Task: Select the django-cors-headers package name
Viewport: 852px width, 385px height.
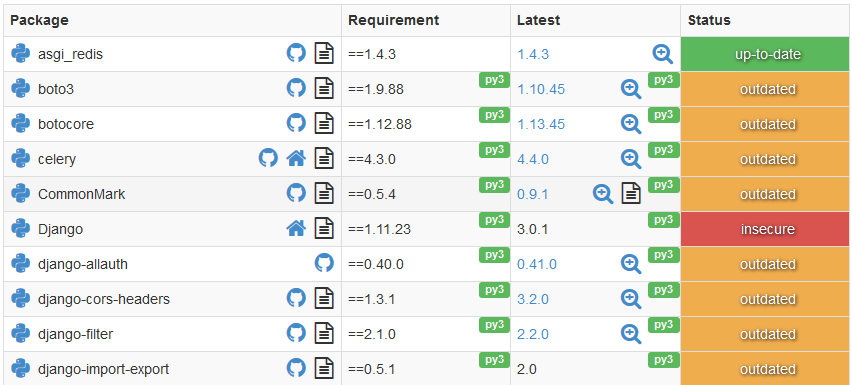Action: 104,299
